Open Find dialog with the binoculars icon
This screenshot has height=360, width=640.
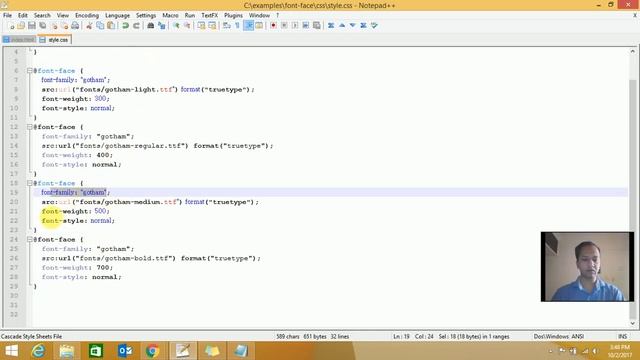pos(151,26)
